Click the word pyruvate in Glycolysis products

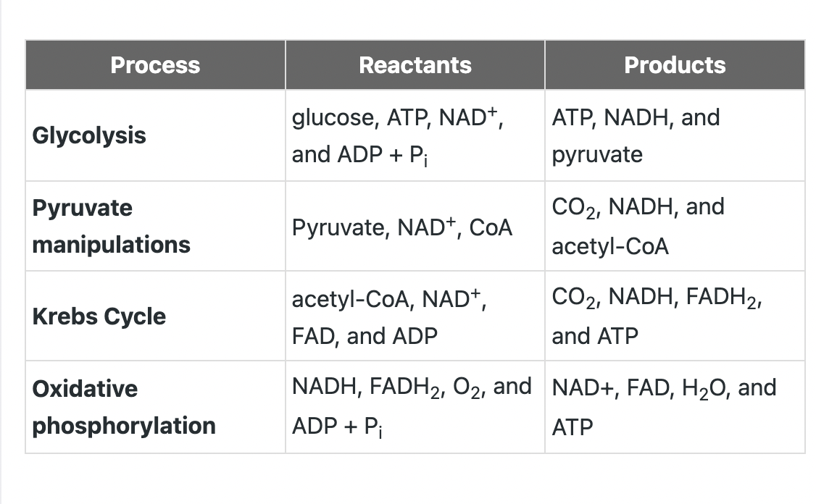(597, 155)
